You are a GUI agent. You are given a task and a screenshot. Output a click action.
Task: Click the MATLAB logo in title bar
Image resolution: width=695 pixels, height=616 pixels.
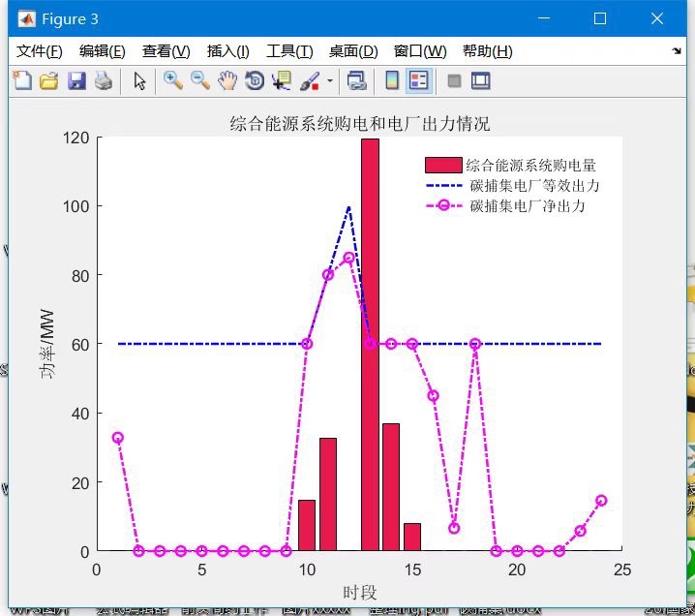26,19
